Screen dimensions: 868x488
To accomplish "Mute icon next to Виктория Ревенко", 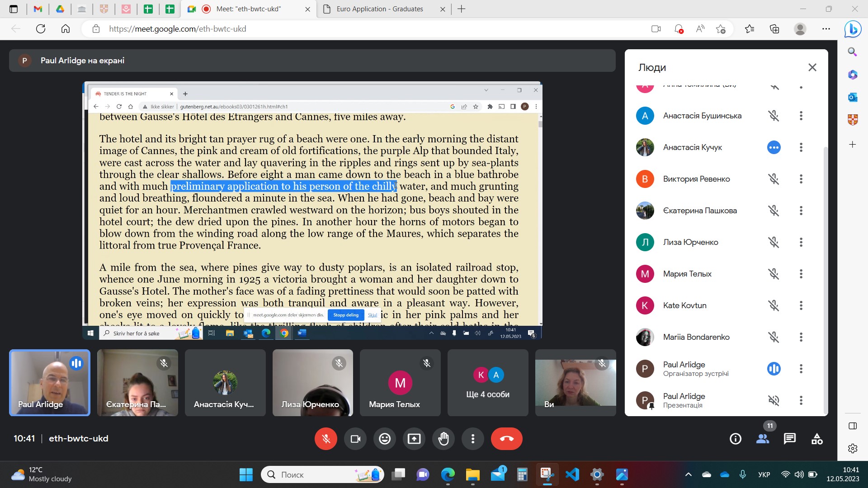I will point(774,179).
